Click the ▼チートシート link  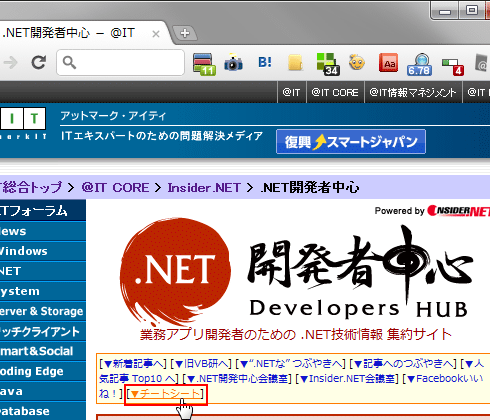(165, 394)
